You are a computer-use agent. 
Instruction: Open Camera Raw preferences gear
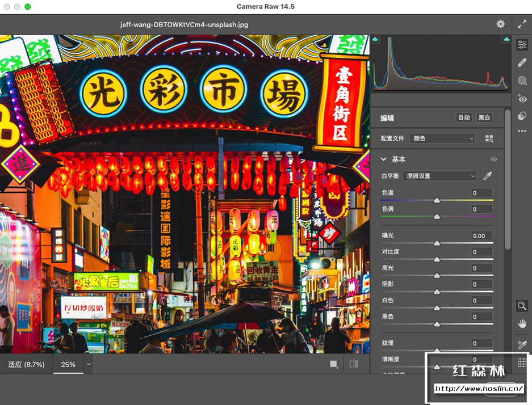pyautogui.click(x=500, y=24)
